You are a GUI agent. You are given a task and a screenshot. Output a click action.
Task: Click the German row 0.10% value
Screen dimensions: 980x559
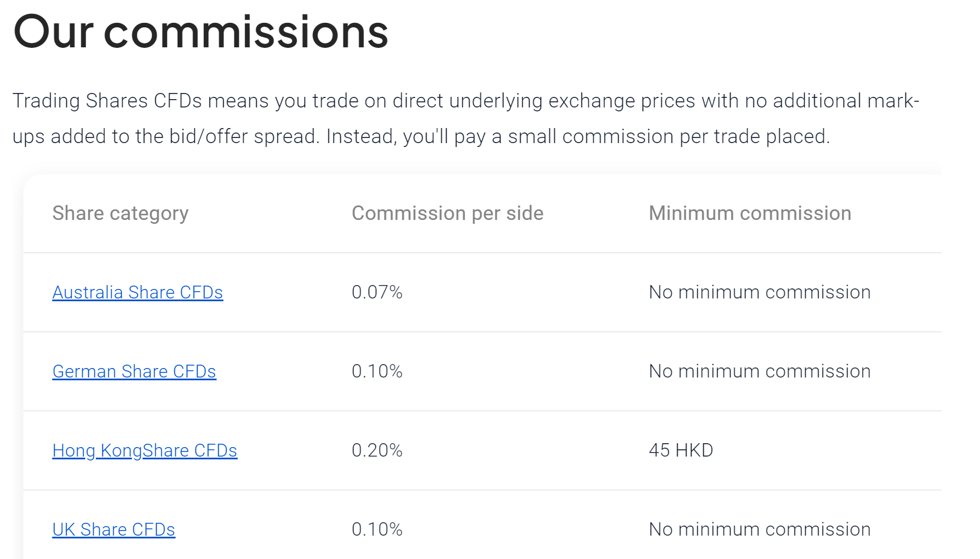[377, 371]
